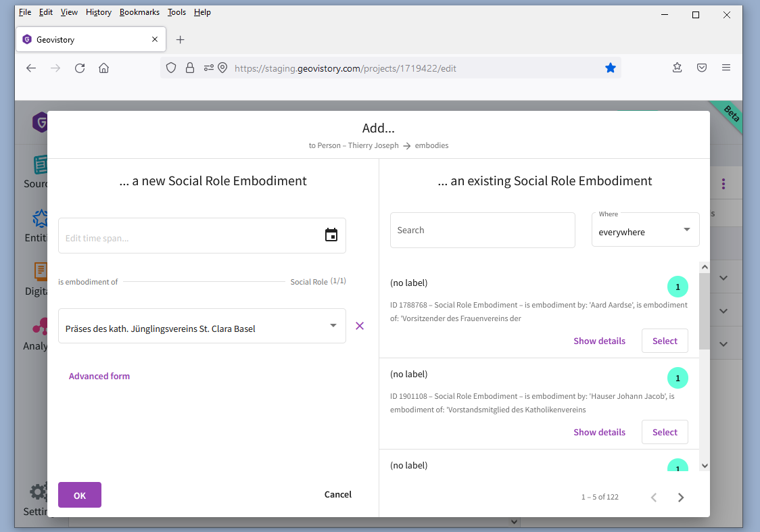
Task: Click the '1 – 5 of 122' pagination text
Action: [600, 497]
